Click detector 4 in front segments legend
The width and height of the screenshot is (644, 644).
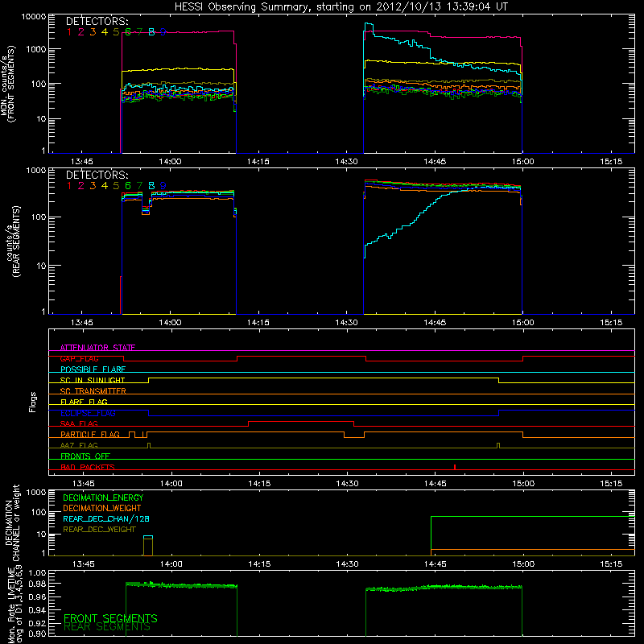pos(105,32)
